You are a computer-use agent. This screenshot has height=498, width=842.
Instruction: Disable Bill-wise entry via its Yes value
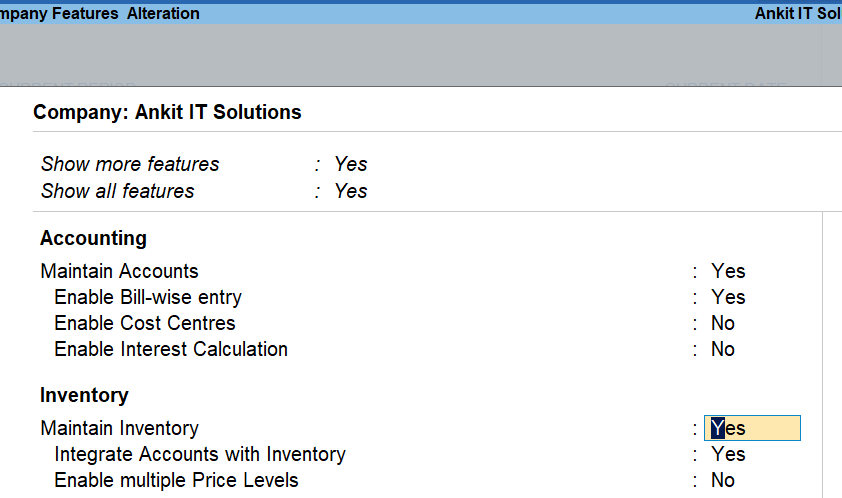[728, 297]
